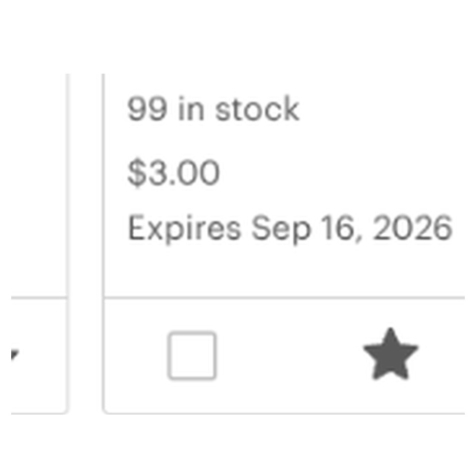Image resolution: width=476 pixels, height=476 pixels.
Task: Click the '99 in stock' text
Action: click(x=214, y=109)
